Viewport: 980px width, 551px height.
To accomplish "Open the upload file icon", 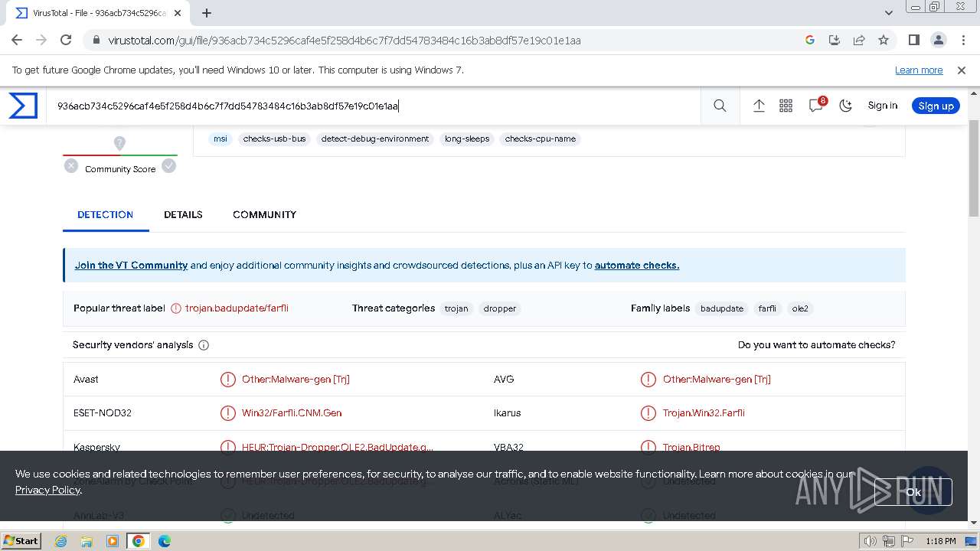I will [759, 106].
